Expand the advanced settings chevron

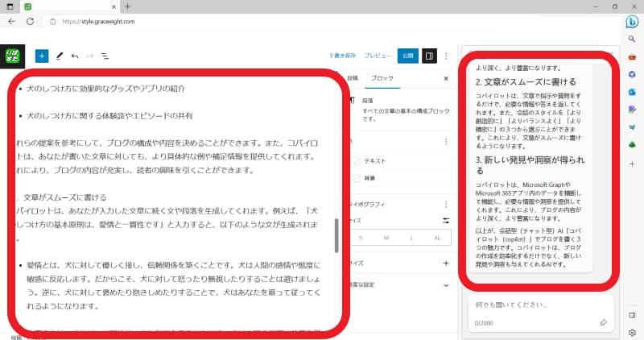(x=446, y=285)
